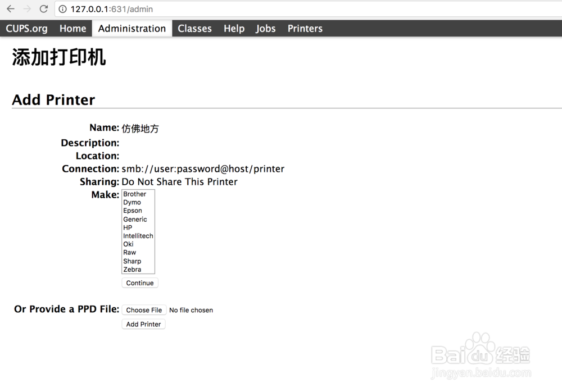
Task: Click the address bar URL 127.0.0.1:631/admin
Action: coord(111,10)
